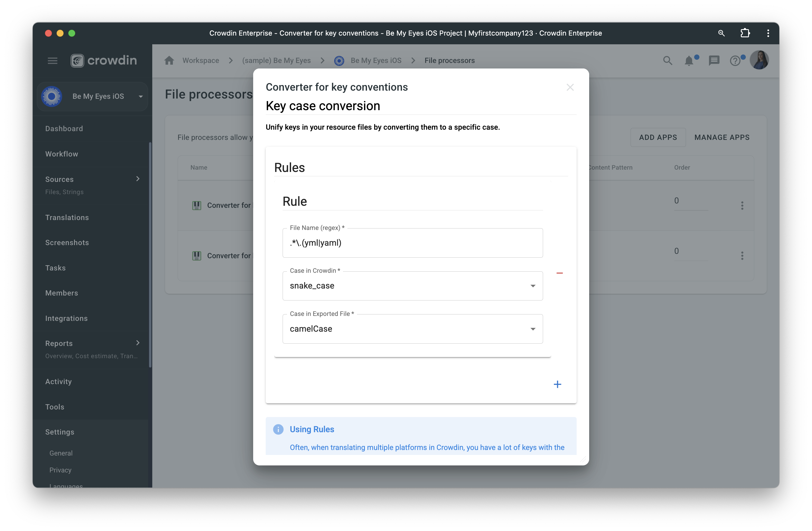Viewport: 812px width, 531px height.
Task: Click the Using Rules heading link
Action: coord(312,430)
